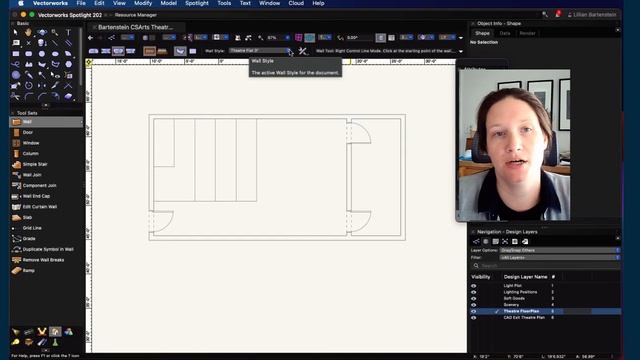Select the Pan hand tool
This screenshot has height=360, width=640.
click(28, 32)
